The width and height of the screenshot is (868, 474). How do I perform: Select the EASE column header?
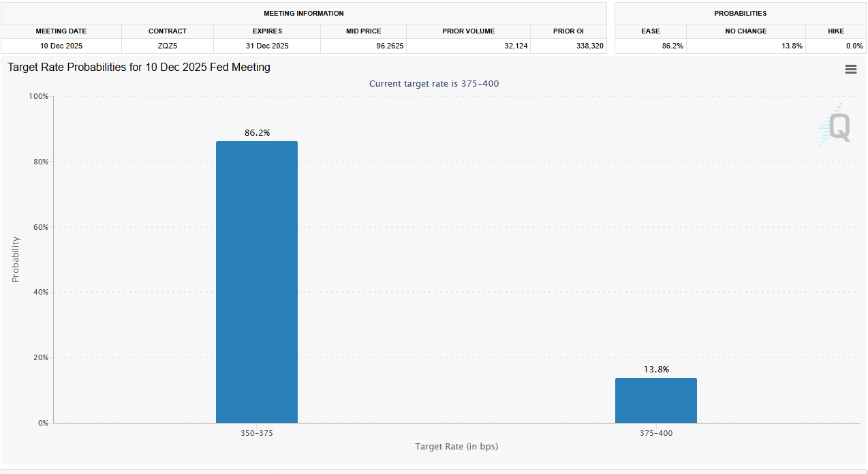pyautogui.click(x=650, y=31)
